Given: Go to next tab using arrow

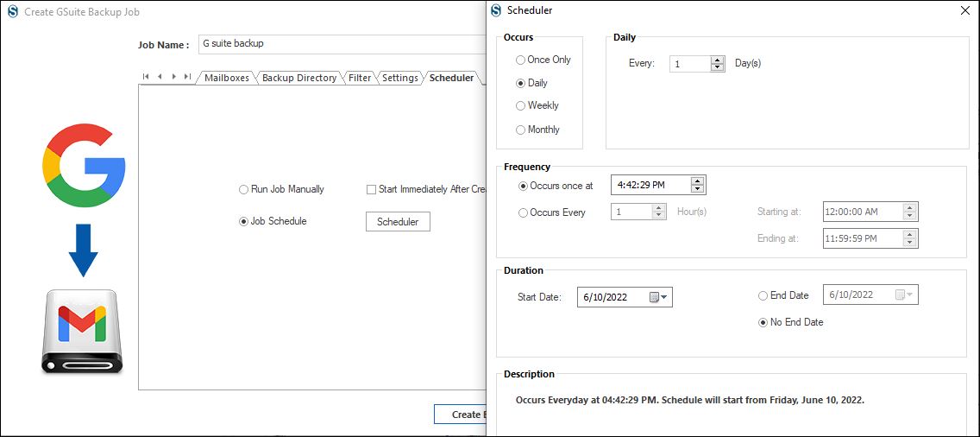Looking at the screenshot, I should [173, 76].
